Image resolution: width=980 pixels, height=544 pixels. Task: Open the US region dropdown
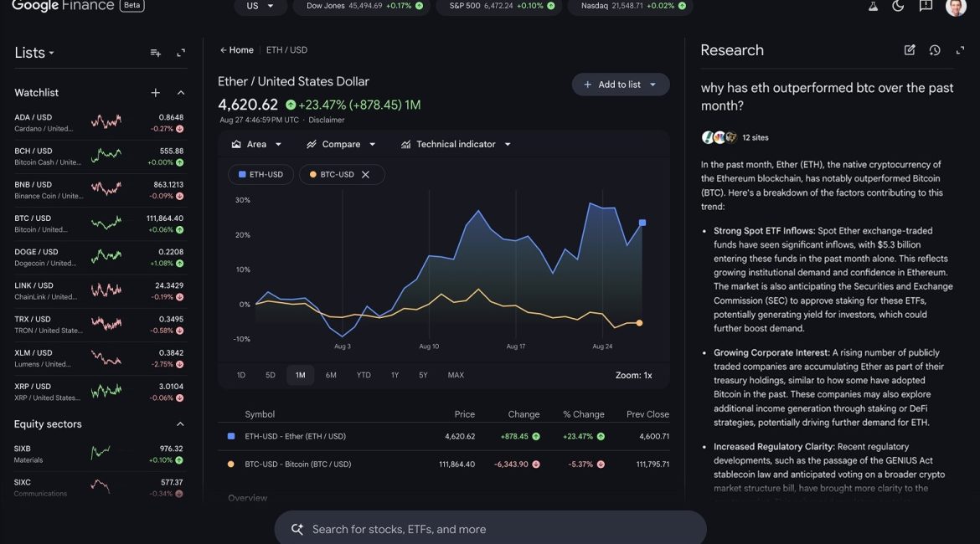260,6
